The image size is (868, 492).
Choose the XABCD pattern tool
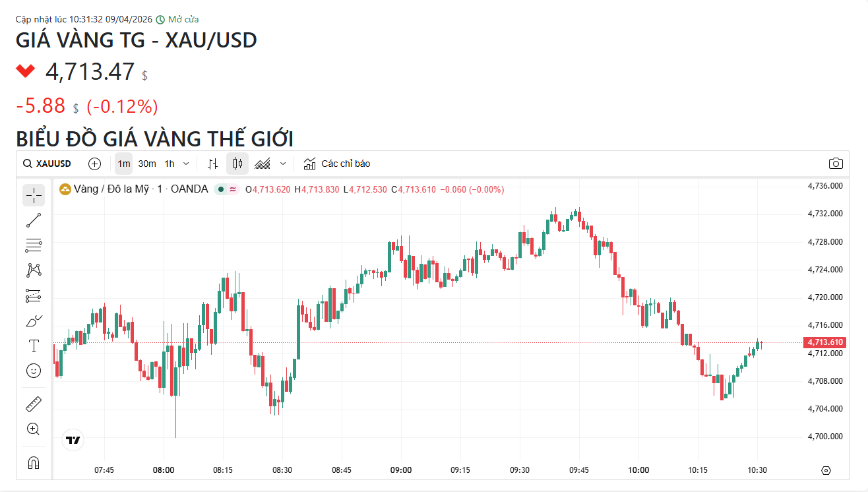coord(34,270)
